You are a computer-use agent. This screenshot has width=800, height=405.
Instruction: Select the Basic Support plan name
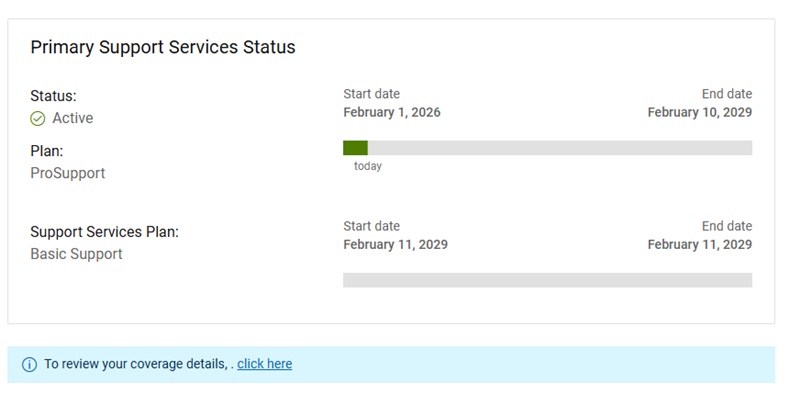coord(77,254)
